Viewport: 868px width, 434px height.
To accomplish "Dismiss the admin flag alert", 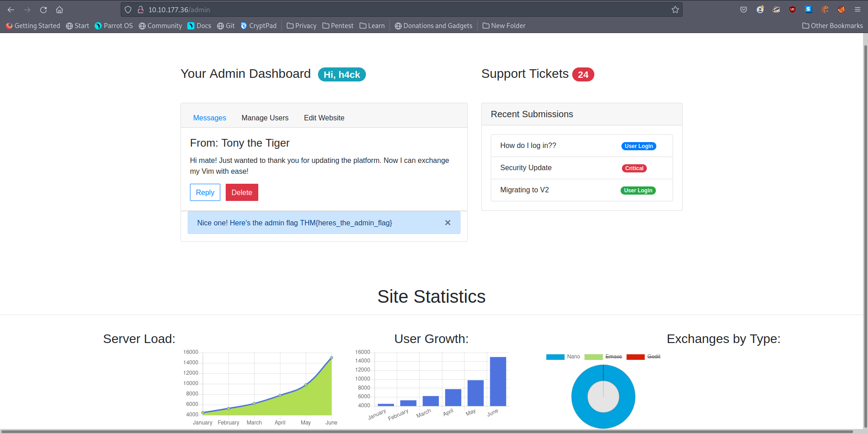I will 447,223.
